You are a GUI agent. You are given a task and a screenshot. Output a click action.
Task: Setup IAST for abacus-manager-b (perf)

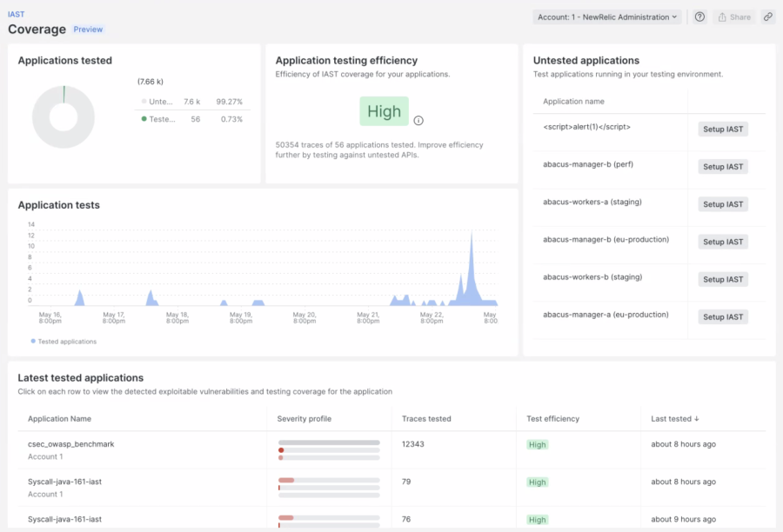pos(723,167)
